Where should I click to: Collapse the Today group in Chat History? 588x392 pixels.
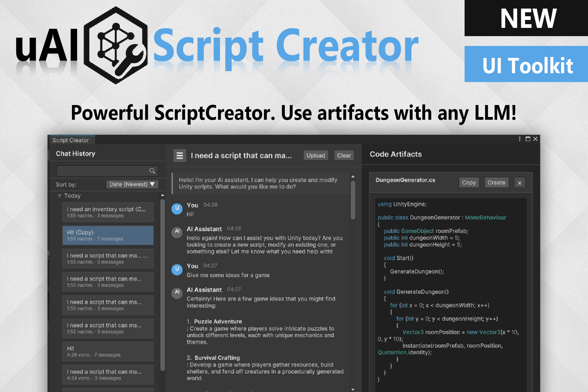[59, 196]
